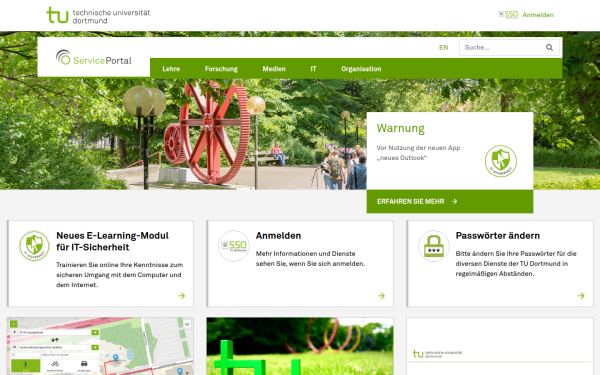Click the SSO icon next to Anmelden
Image resolution: width=600 pixels, height=375 pixels.
pyautogui.click(x=508, y=15)
